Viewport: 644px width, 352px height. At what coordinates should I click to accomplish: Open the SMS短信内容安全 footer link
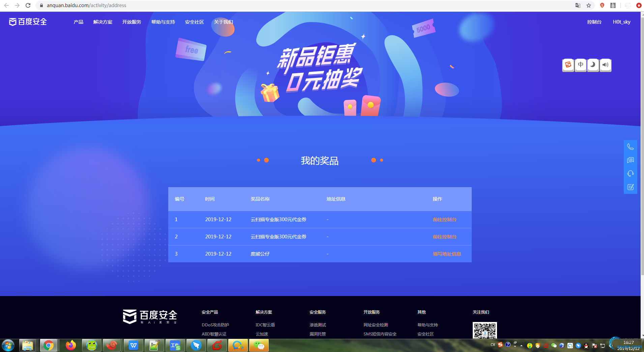[380, 334]
